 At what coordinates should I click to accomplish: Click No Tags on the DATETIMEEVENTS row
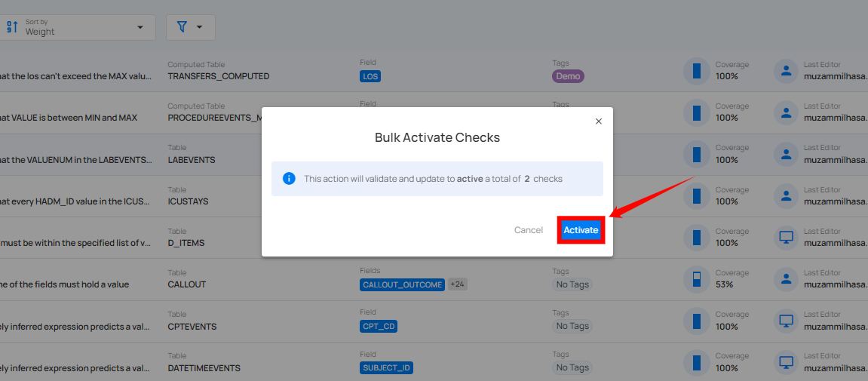click(x=572, y=367)
